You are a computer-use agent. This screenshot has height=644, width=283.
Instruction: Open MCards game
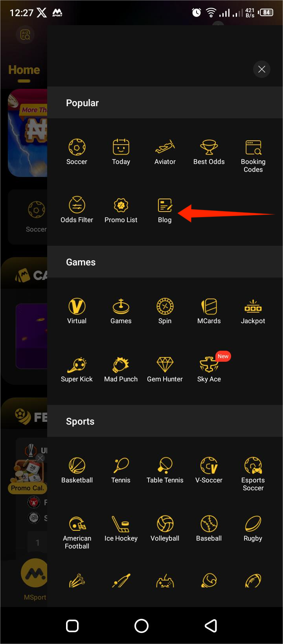[x=209, y=307]
